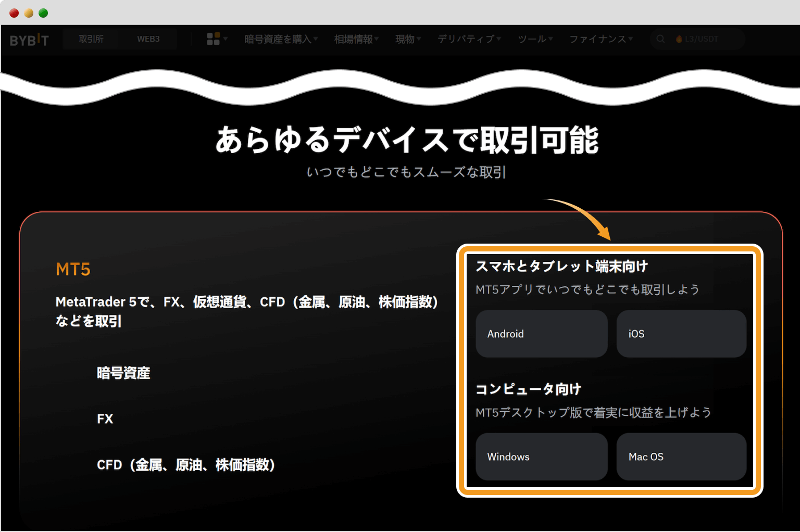Screen dimensions: 800x532
Task: Click the CFD（金属、原油、株価指数） list item
Action: 186,464
